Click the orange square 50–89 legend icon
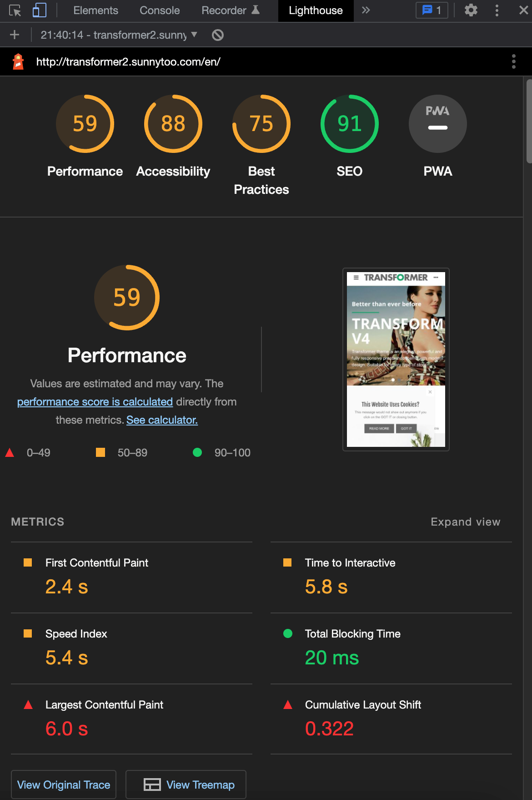532x800 pixels. [100, 452]
